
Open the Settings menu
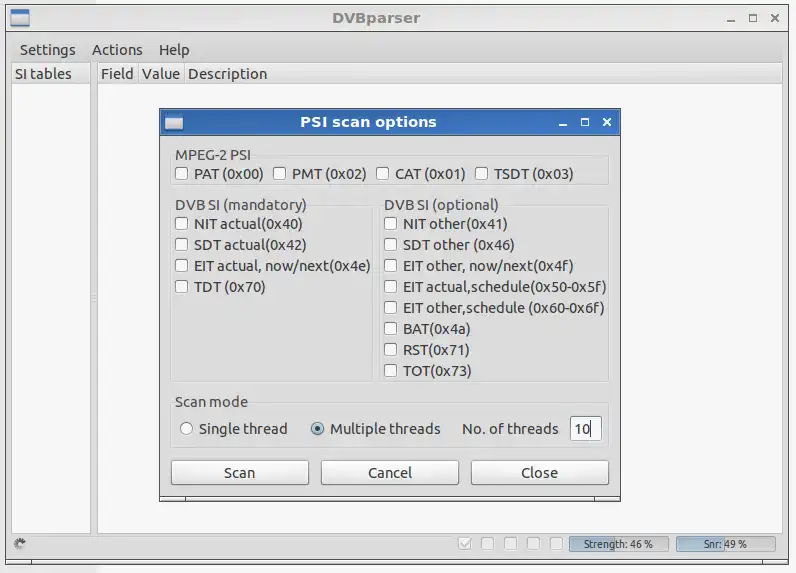(47, 50)
